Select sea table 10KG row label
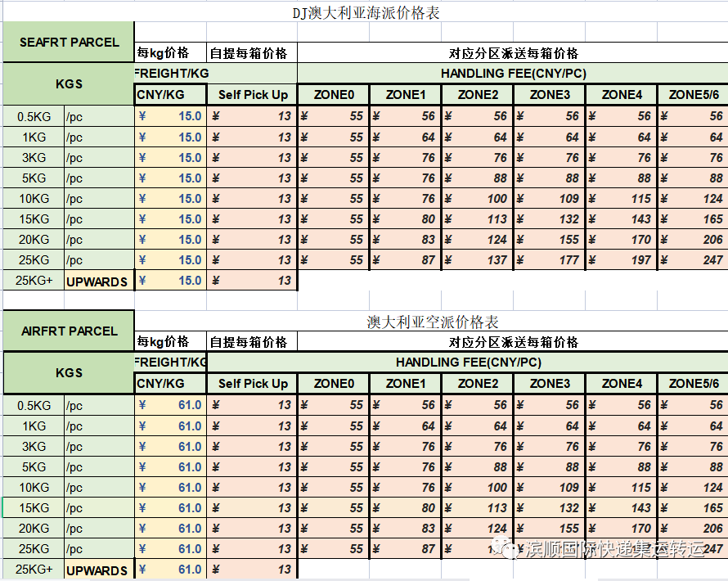Image resolution: width=728 pixels, height=581 pixels. pyautogui.click(x=34, y=198)
